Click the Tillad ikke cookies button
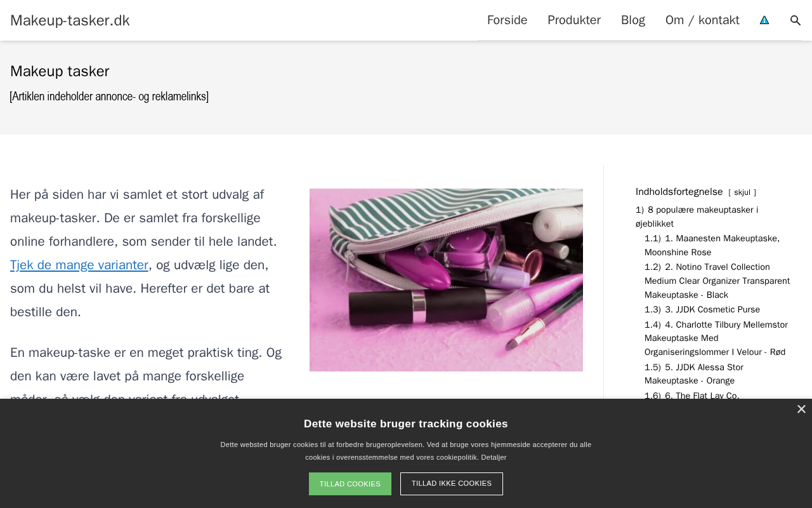The image size is (812, 508). (452, 484)
